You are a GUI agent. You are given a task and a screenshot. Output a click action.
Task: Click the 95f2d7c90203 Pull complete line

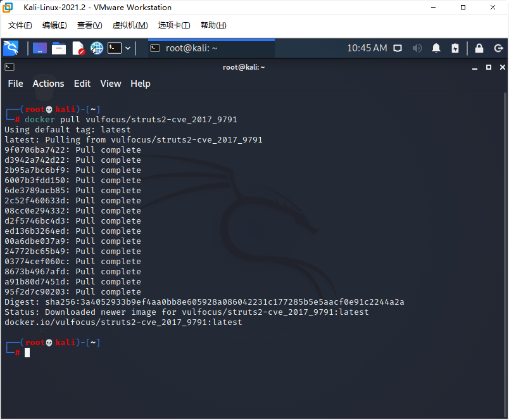(73, 291)
